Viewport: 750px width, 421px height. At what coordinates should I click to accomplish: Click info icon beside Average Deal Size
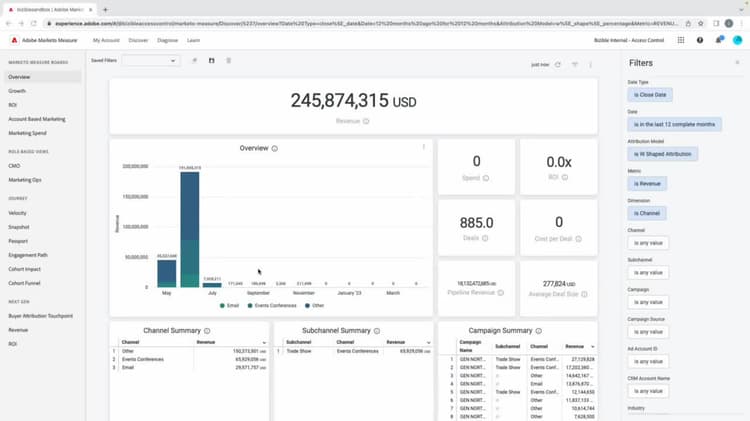click(584, 294)
